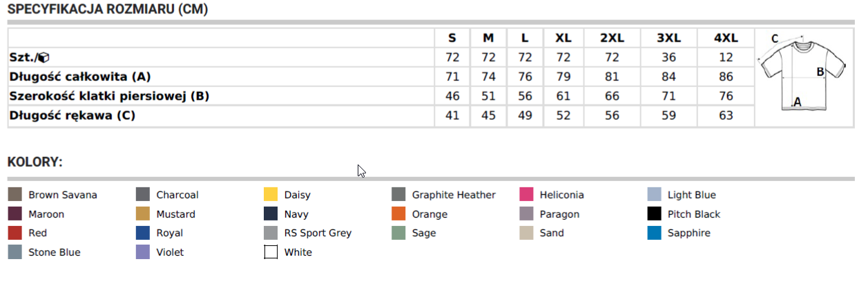Click the Długość całkowita (A) row label

click(79, 77)
